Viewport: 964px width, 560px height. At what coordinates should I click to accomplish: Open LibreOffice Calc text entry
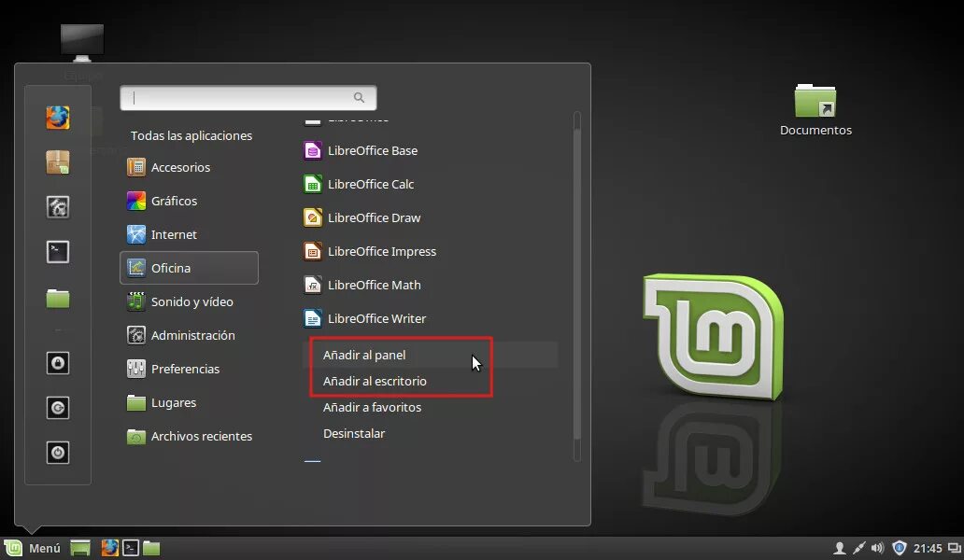tap(371, 184)
